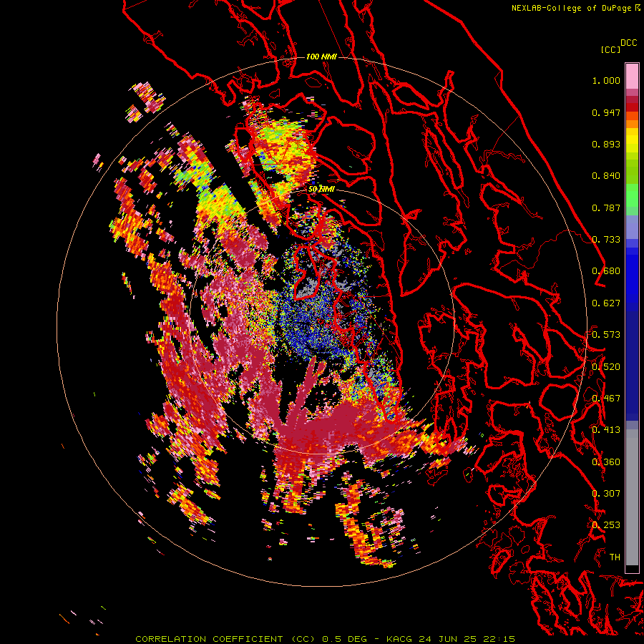Click the 50 NMI range ring label
Viewport: 644px width, 644px height.
pos(321,189)
